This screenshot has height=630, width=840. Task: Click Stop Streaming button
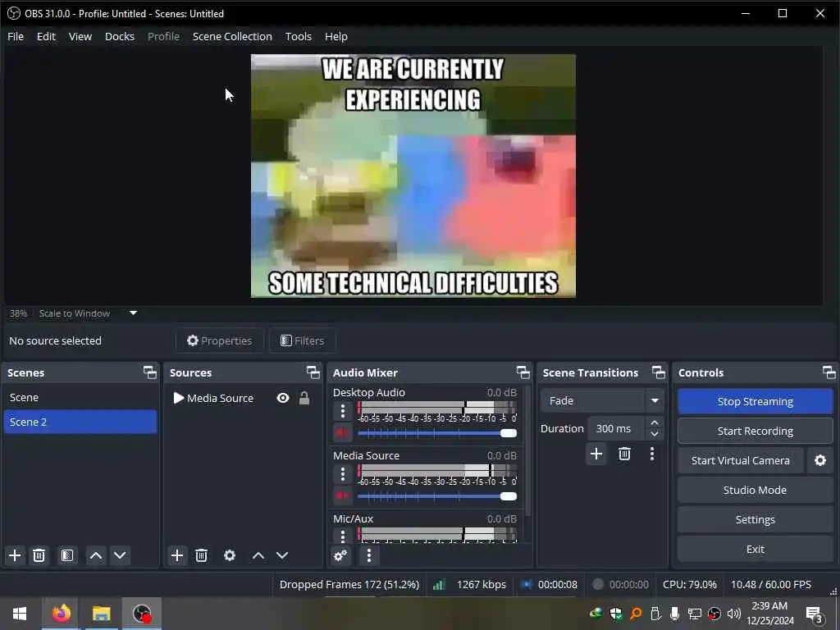756,401
